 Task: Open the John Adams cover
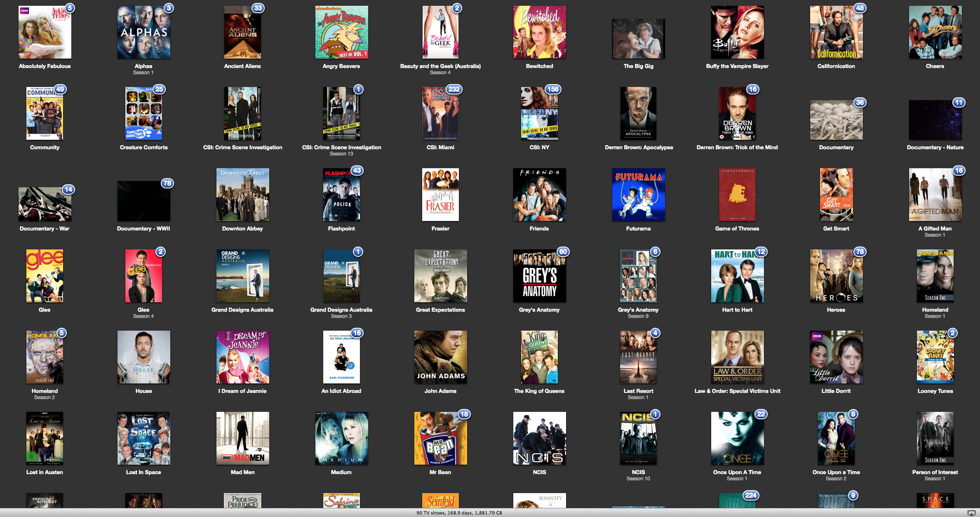(440, 357)
